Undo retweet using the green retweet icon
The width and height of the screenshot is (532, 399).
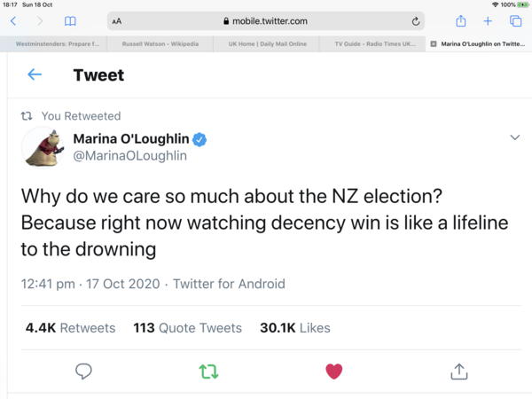208,372
